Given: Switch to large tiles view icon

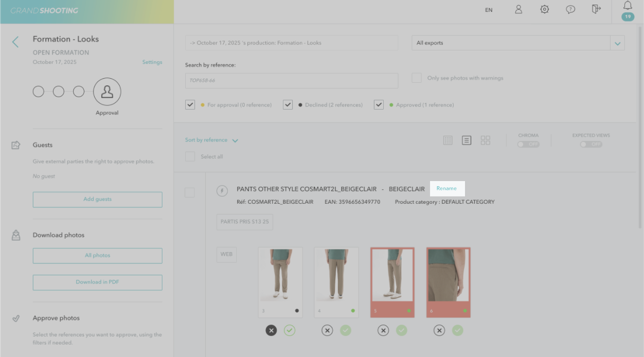Looking at the screenshot, I should pos(486,140).
